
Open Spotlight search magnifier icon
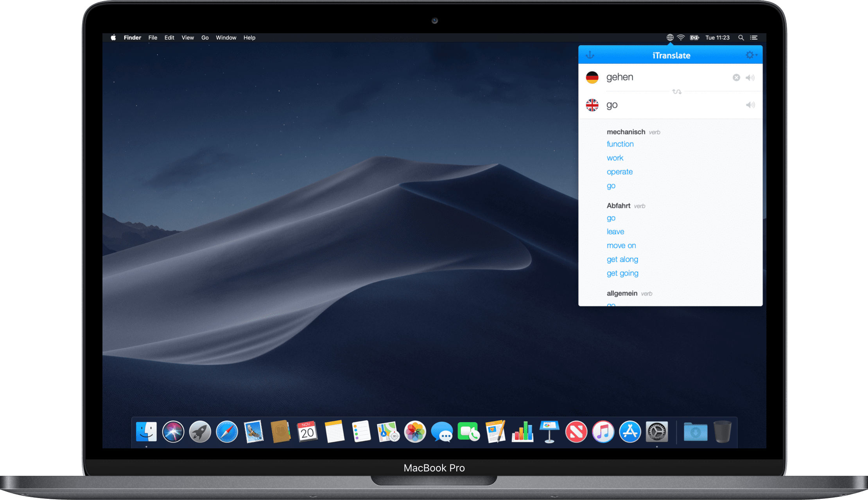click(x=741, y=38)
